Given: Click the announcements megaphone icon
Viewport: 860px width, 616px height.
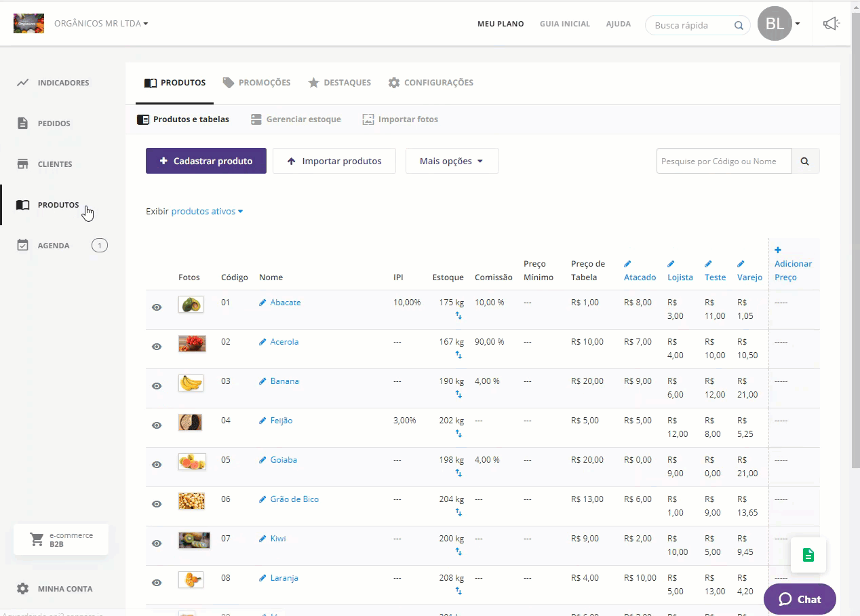Looking at the screenshot, I should (831, 24).
